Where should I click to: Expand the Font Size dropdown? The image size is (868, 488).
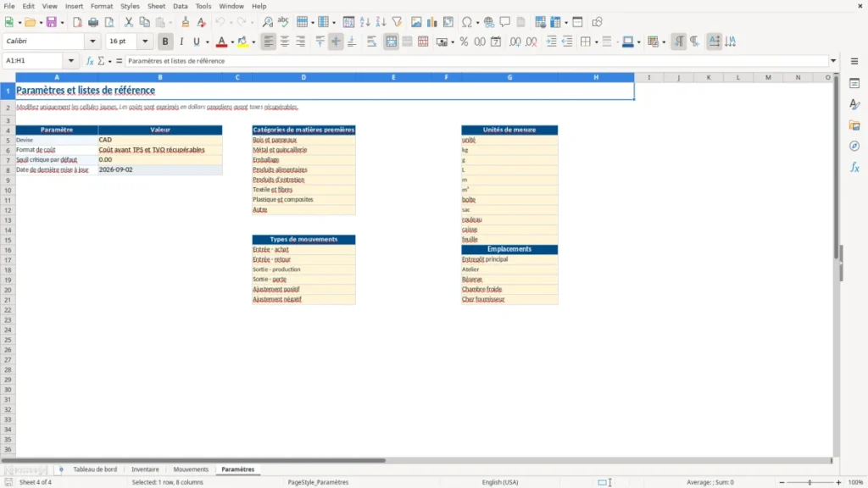pyautogui.click(x=145, y=41)
